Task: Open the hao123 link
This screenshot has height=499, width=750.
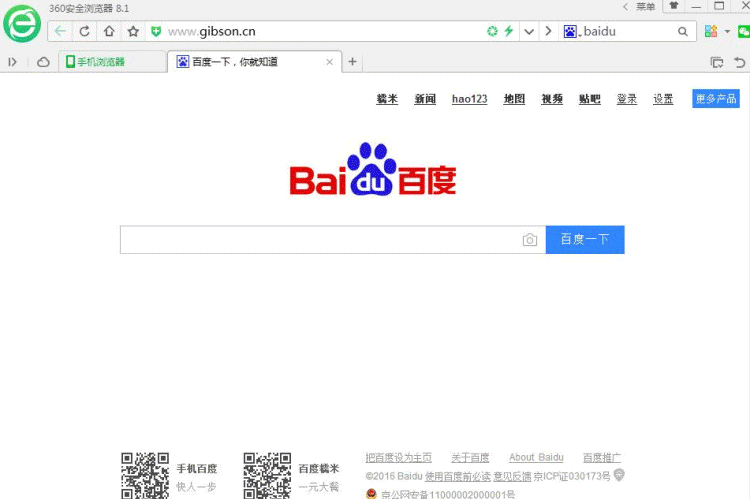Action: [470, 99]
